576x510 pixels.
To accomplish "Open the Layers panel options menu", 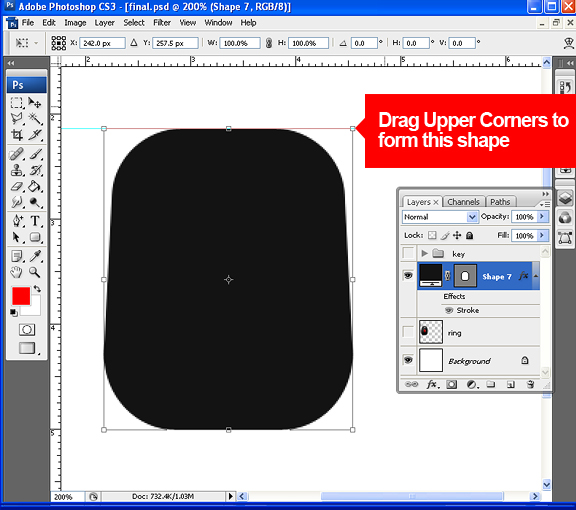I will click(x=545, y=204).
